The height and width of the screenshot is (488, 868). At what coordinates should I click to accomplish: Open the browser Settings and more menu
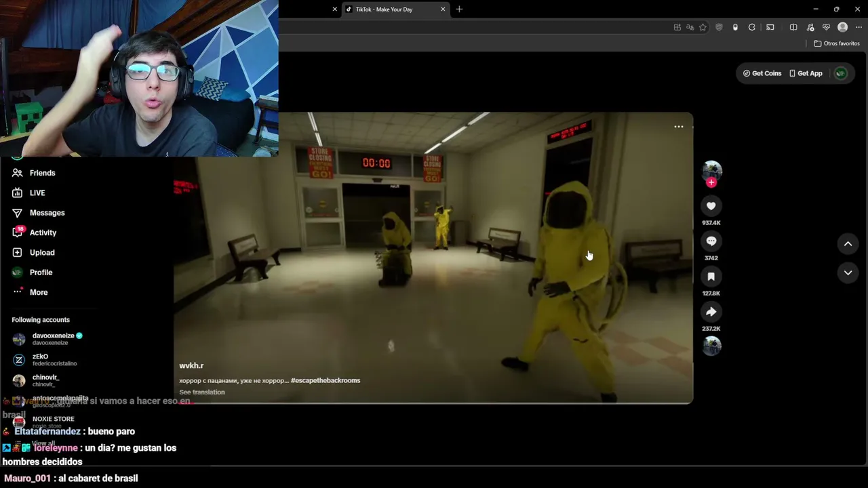(859, 27)
